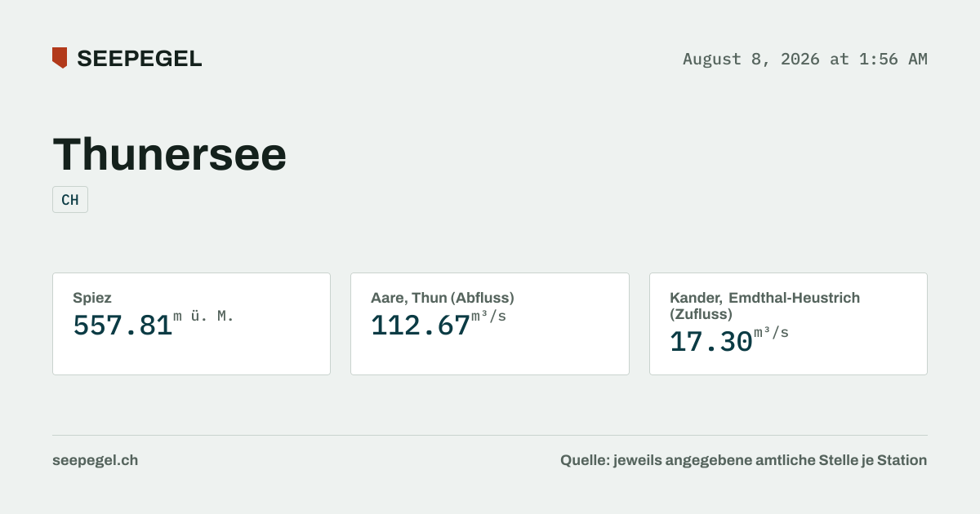Click the m ü. M. unit label
Screen dimensions: 980x514
click(204, 317)
